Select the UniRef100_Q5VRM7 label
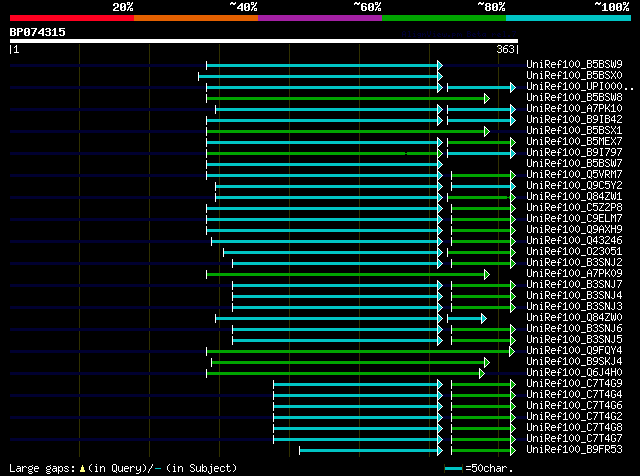This screenshot has width=640, height=476. click(574, 175)
